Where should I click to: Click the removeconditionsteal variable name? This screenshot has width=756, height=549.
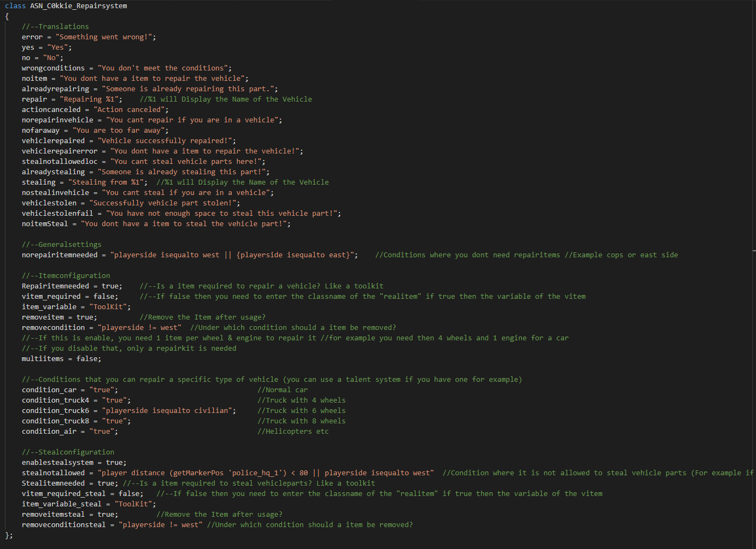63,525
